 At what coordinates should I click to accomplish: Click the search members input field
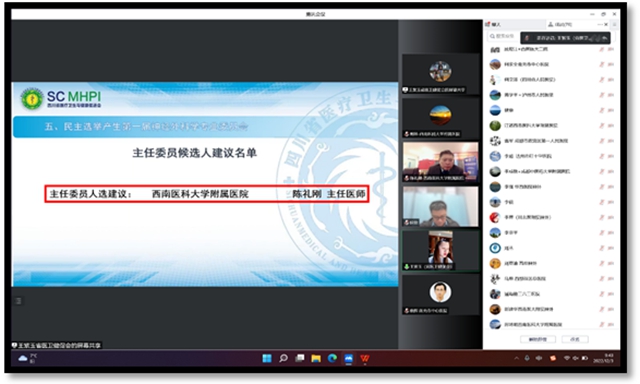click(x=503, y=36)
